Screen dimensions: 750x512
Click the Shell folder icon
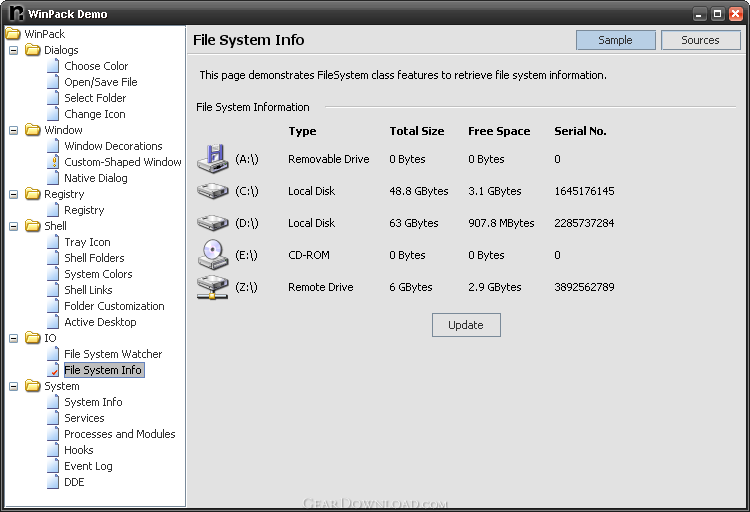(x=33, y=226)
